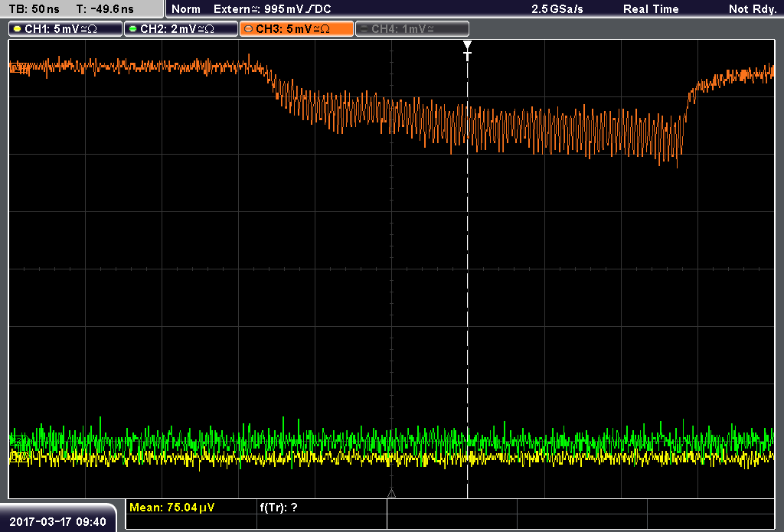The height and width of the screenshot is (532, 784).
Task: Click the triangle time reference marker at bottom
Action: 391,494
